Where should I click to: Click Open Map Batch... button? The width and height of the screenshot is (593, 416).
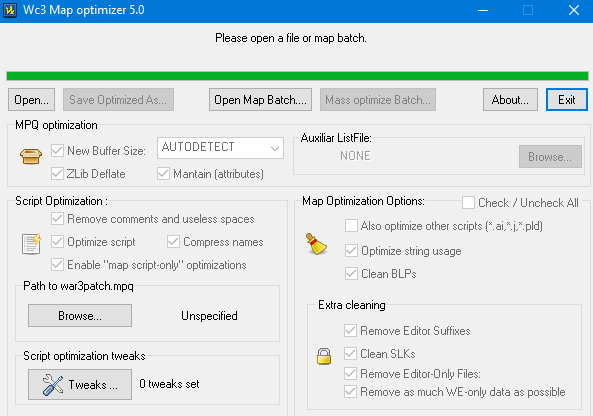pos(260,100)
